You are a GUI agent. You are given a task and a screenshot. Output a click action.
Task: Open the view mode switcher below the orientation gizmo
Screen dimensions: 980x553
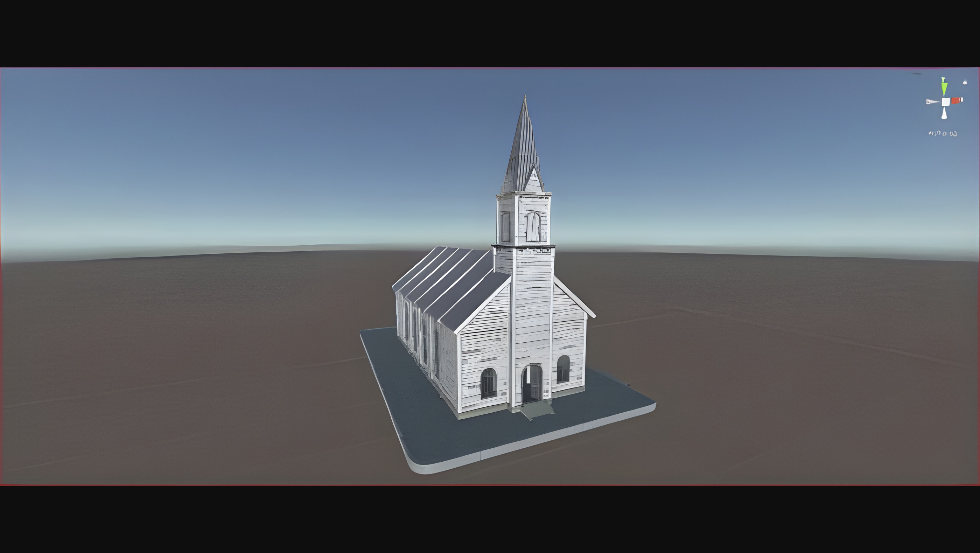943,133
